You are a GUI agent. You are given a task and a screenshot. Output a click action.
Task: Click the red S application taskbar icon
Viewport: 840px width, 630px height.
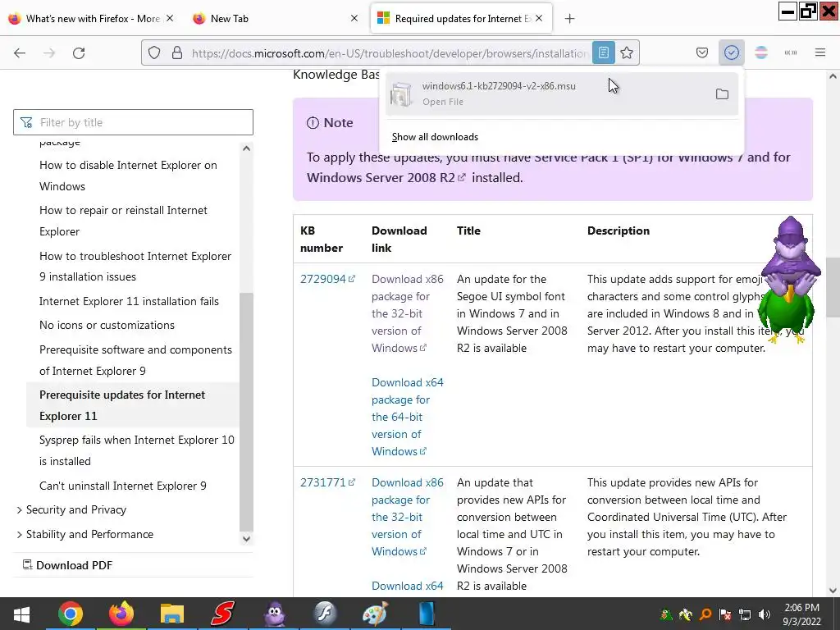tap(223, 614)
